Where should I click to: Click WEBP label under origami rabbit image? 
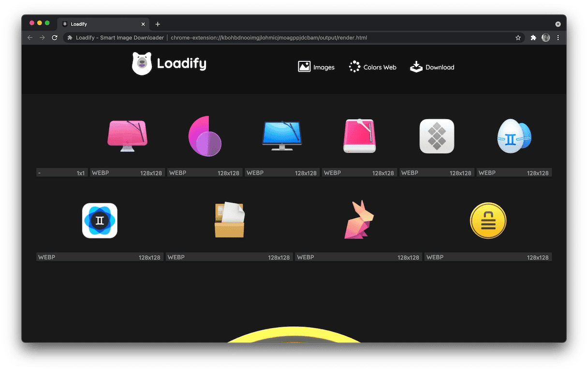click(306, 257)
